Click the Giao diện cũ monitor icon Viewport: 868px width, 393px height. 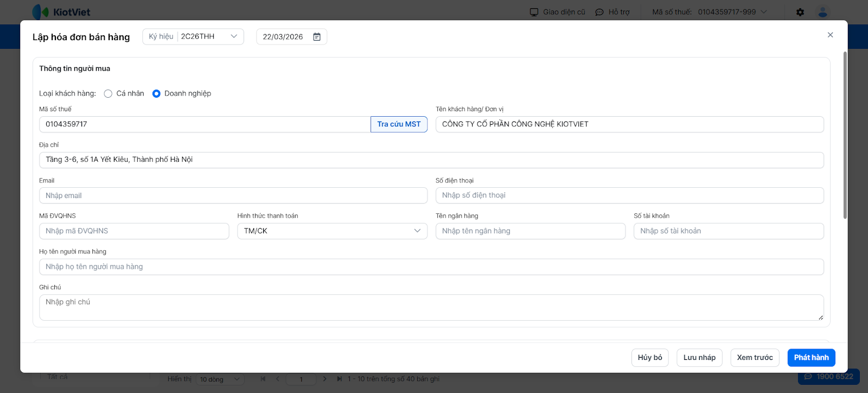[534, 12]
